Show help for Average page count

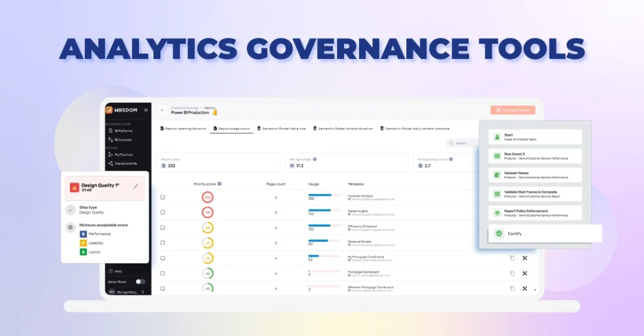click(451, 159)
